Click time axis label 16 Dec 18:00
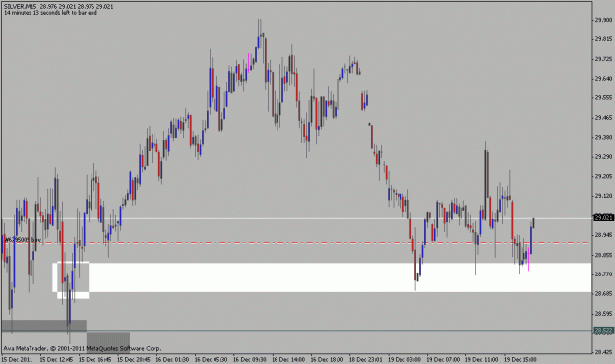615x364 pixels. 328,359
